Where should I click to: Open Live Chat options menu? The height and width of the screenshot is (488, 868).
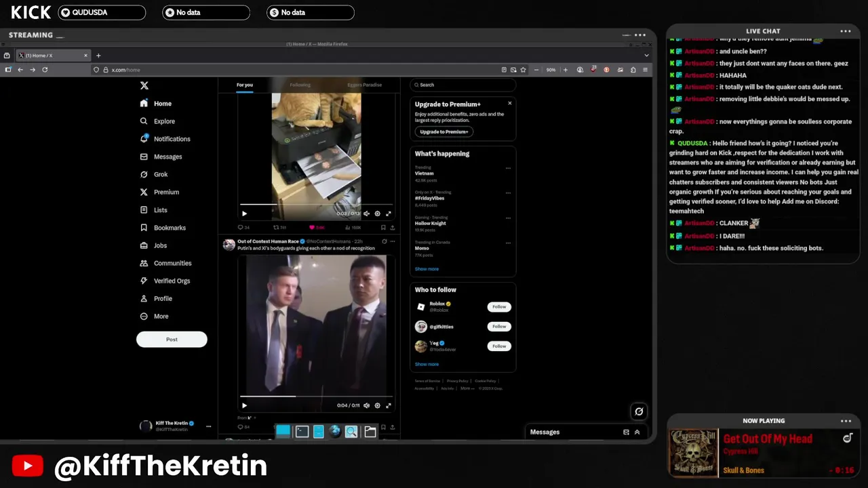(x=846, y=31)
